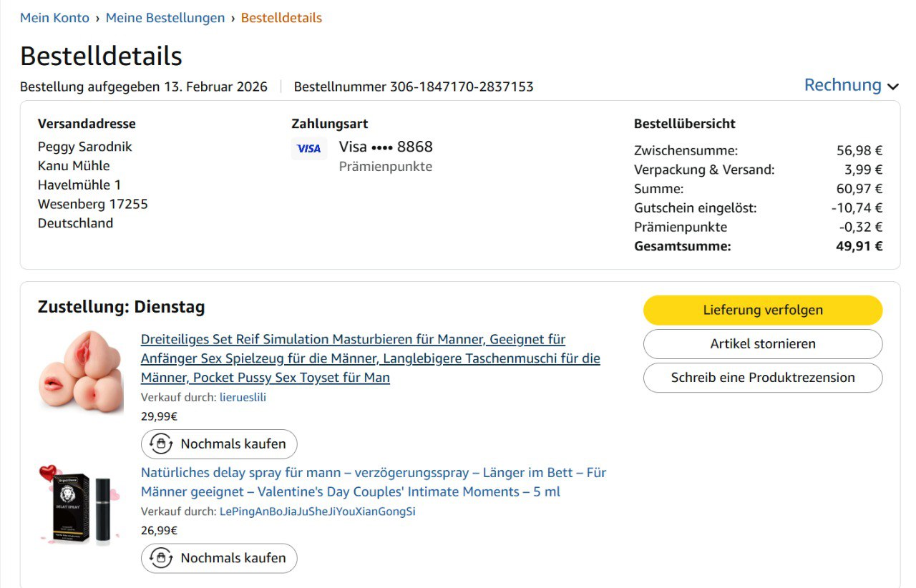Screen dimensions: 916x588
Task: Click the first product thumbnail image
Action: pos(80,371)
